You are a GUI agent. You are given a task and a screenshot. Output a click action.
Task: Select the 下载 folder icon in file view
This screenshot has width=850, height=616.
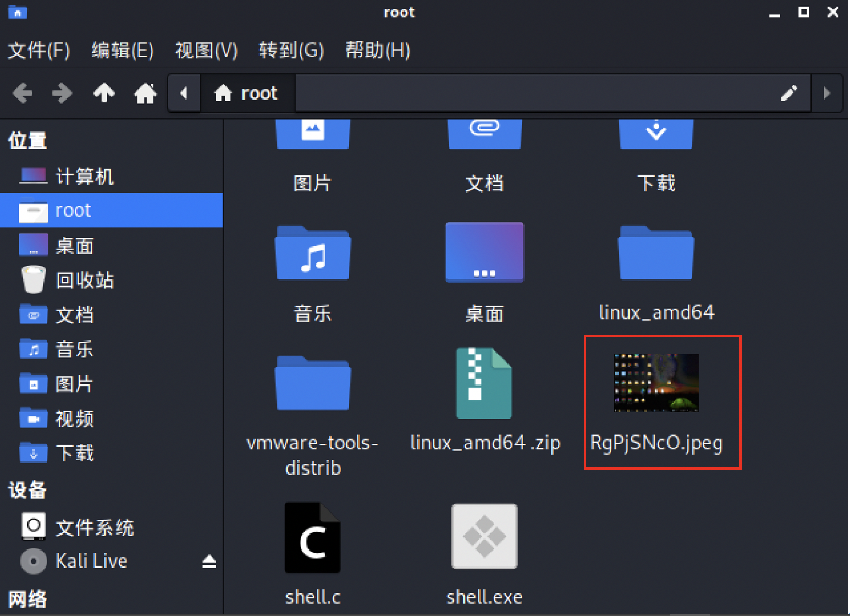pos(656,135)
